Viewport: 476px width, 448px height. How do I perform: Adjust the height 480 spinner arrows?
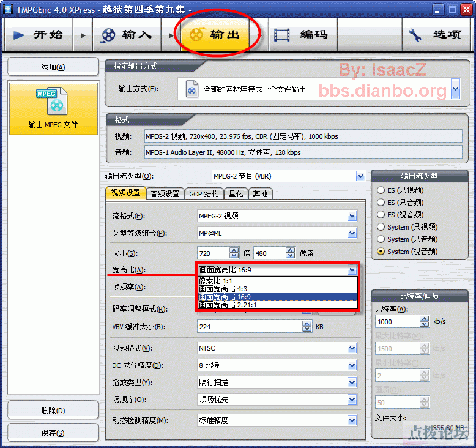(291, 253)
